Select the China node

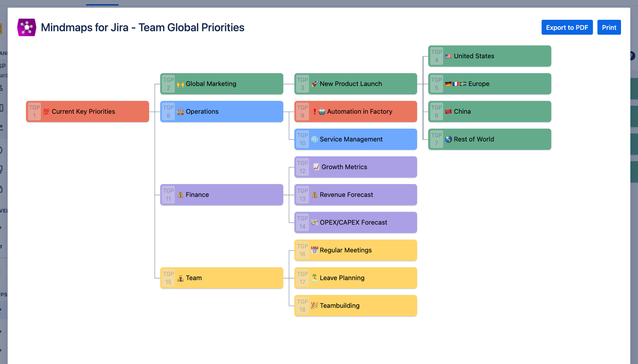[490, 111]
